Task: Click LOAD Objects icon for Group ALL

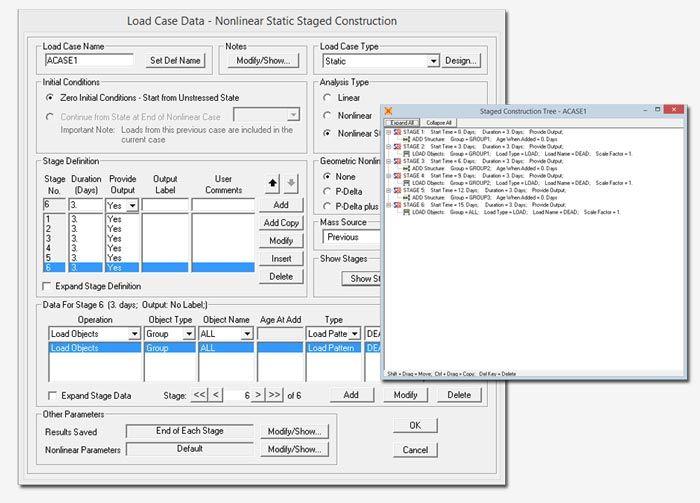Action: 406,212
